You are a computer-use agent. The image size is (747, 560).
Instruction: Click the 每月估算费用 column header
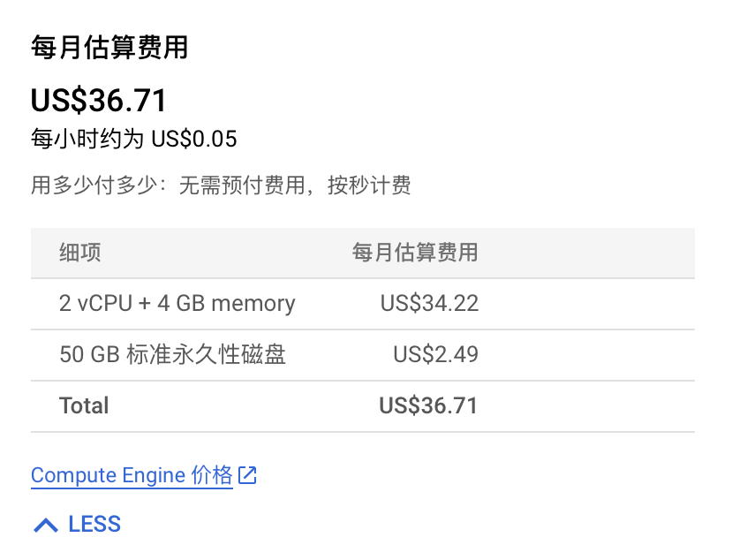point(415,252)
